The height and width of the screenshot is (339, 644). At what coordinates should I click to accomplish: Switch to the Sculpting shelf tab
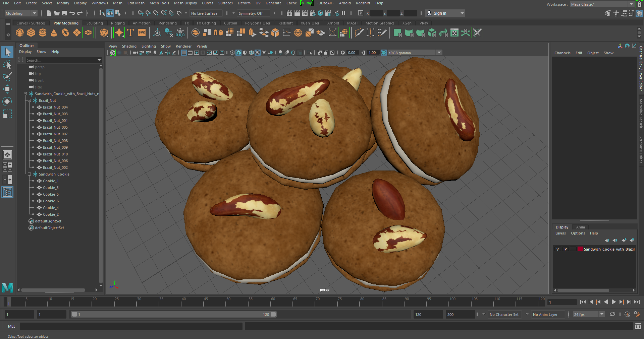tap(95, 23)
